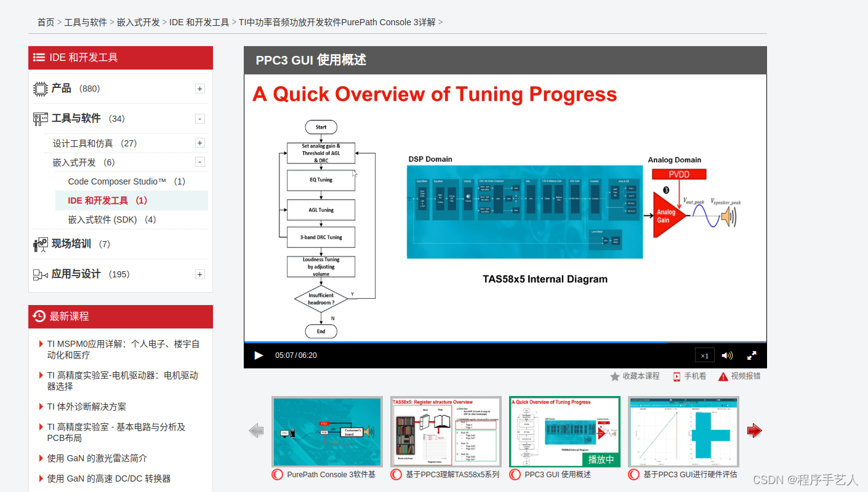Image resolution: width=868 pixels, height=492 pixels.
Task: Go to 工具与软件 breadcrumb
Action: (86, 22)
